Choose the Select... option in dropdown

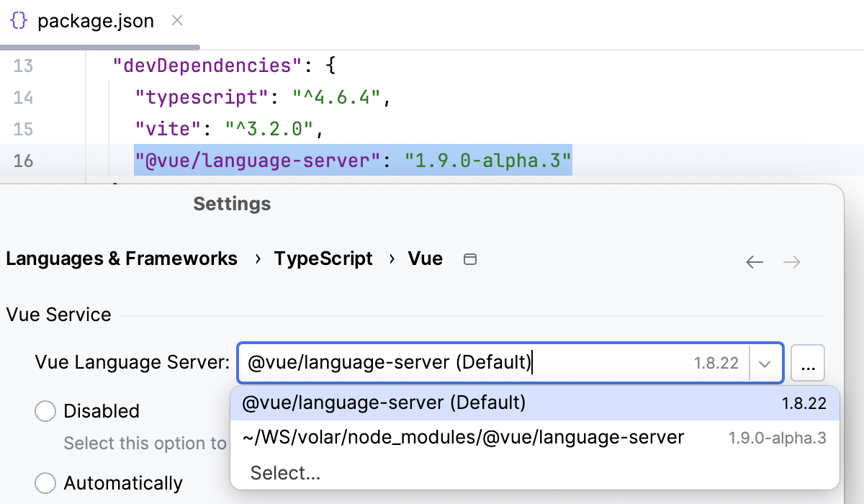point(285,473)
